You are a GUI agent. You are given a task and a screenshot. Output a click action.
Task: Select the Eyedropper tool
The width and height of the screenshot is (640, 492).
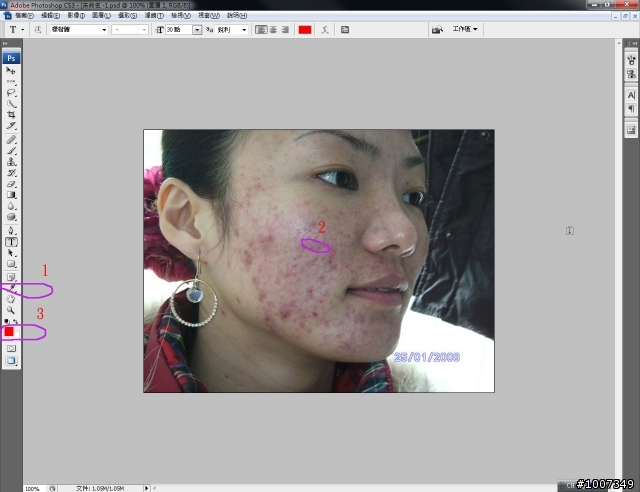pyautogui.click(x=11, y=289)
